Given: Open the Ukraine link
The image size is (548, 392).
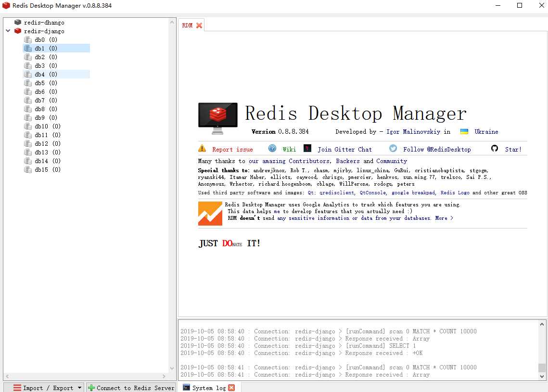Looking at the screenshot, I should point(486,132).
